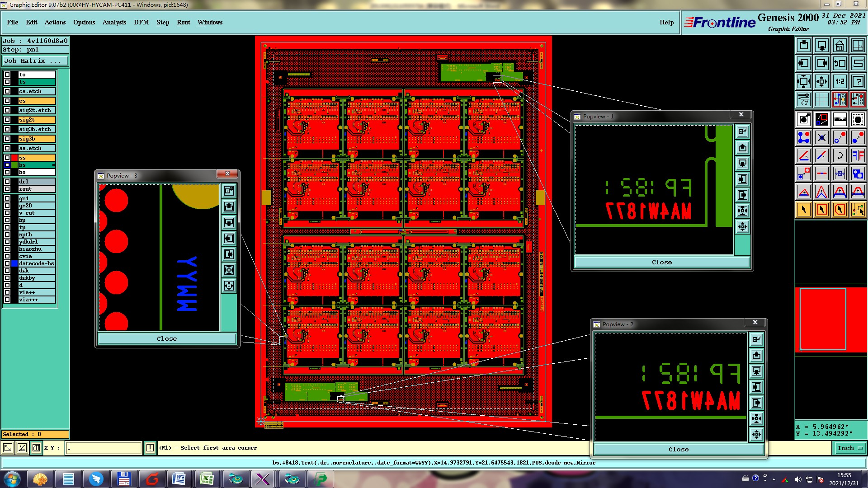Open the DFM menu
868x488 pixels.
[x=141, y=22]
